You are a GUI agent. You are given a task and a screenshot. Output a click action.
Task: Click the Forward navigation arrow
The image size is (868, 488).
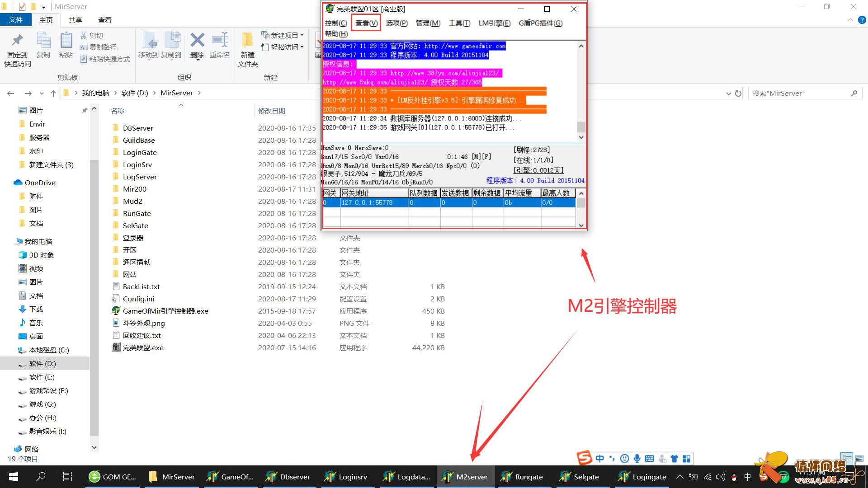click(x=28, y=93)
